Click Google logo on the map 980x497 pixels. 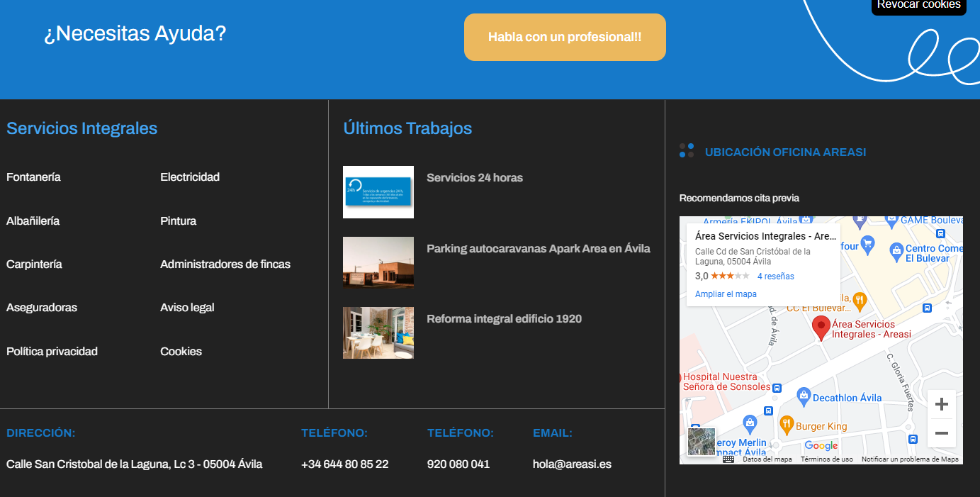click(x=821, y=445)
